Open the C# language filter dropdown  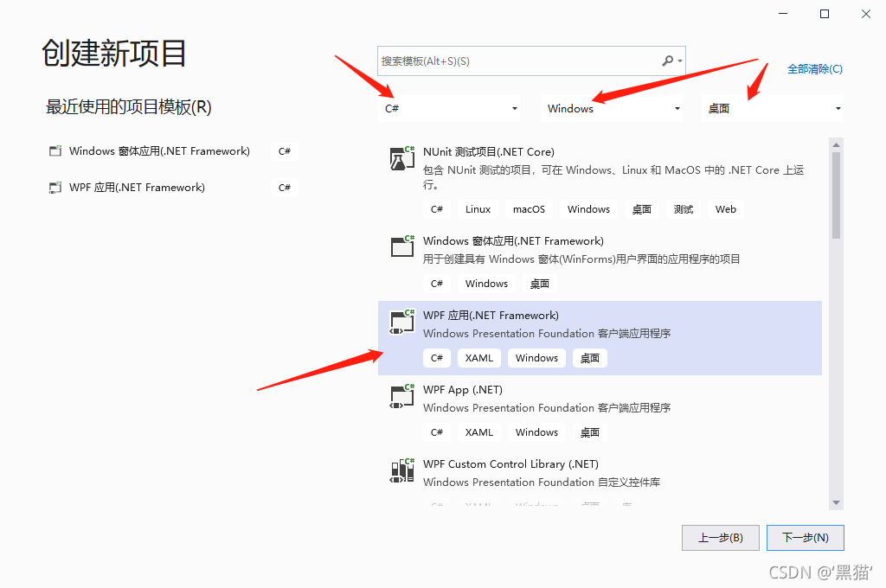[x=450, y=108]
